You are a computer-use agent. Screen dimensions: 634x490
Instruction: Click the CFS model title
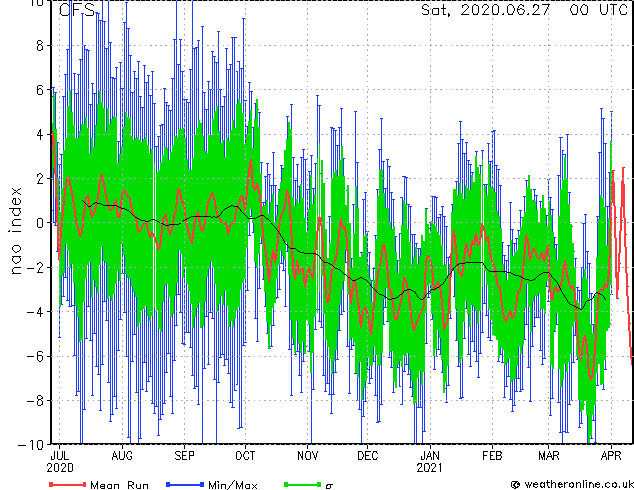click(x=77, y=10)
